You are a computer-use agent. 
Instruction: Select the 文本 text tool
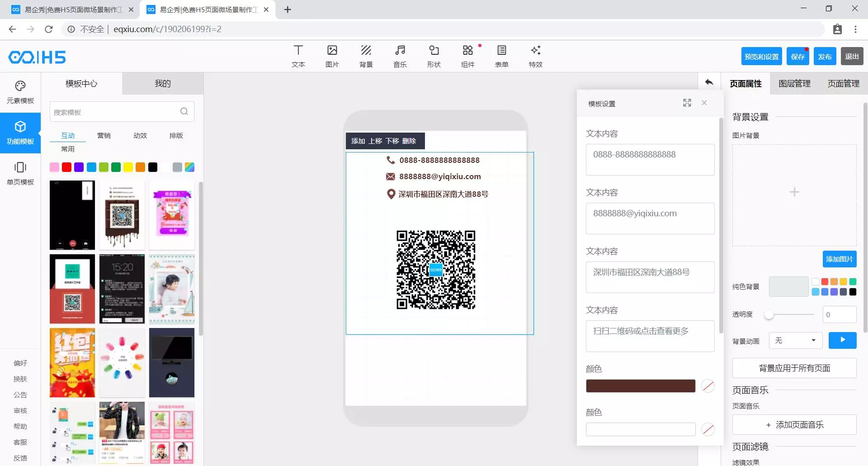click(x=298, y=56)
